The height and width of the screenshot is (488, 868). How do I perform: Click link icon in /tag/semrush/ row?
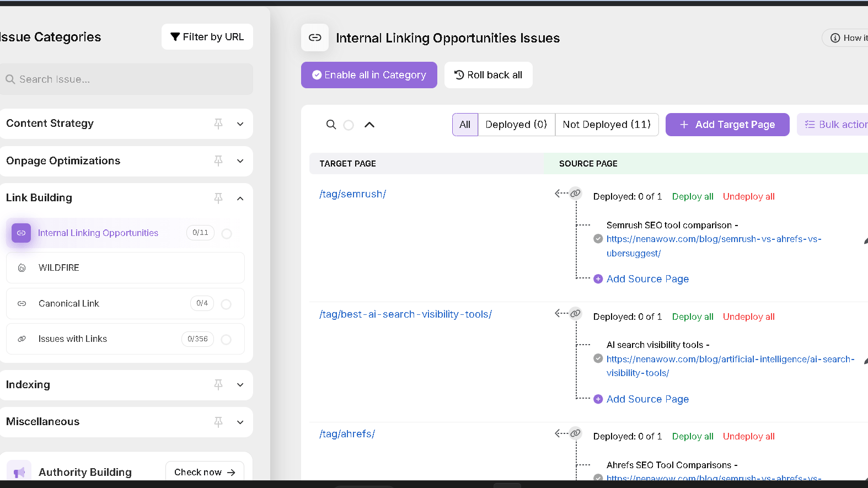(x=575, y=193)
